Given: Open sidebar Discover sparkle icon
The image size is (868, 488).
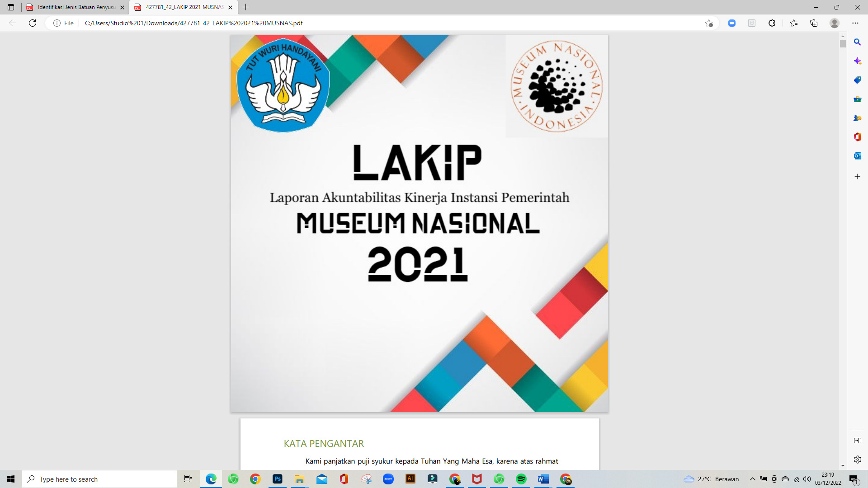Looking at the screenshot, I should [x=857, y=61].
